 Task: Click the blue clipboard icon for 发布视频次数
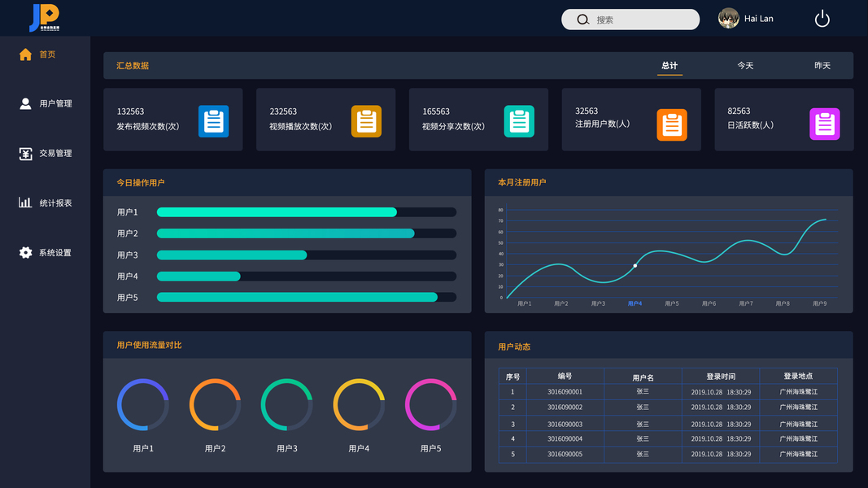click(x=214, y=120)
